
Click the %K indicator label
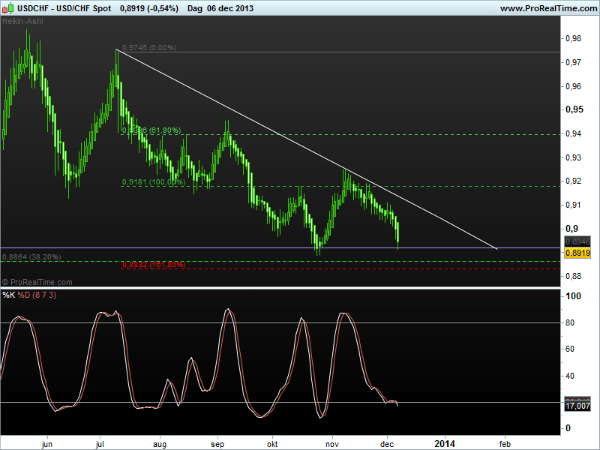click(9, 295)
